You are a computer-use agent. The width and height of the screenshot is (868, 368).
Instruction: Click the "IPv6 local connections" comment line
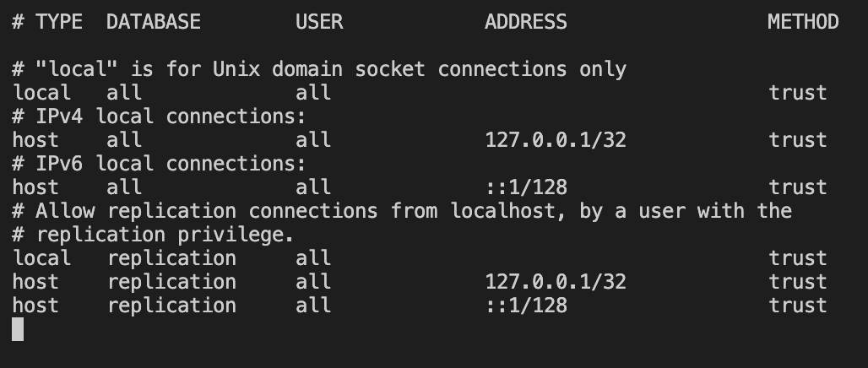pyautogui.click(x=159, y=164)
